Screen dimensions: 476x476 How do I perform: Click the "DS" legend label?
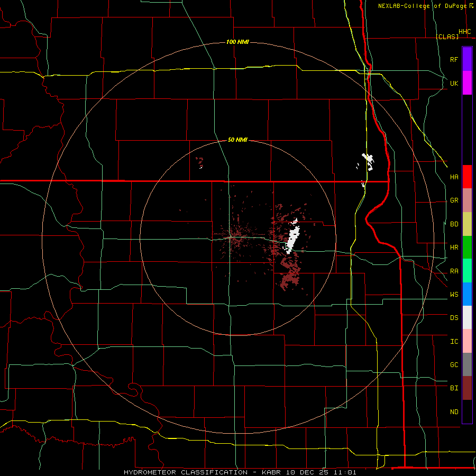coord(454,318)
